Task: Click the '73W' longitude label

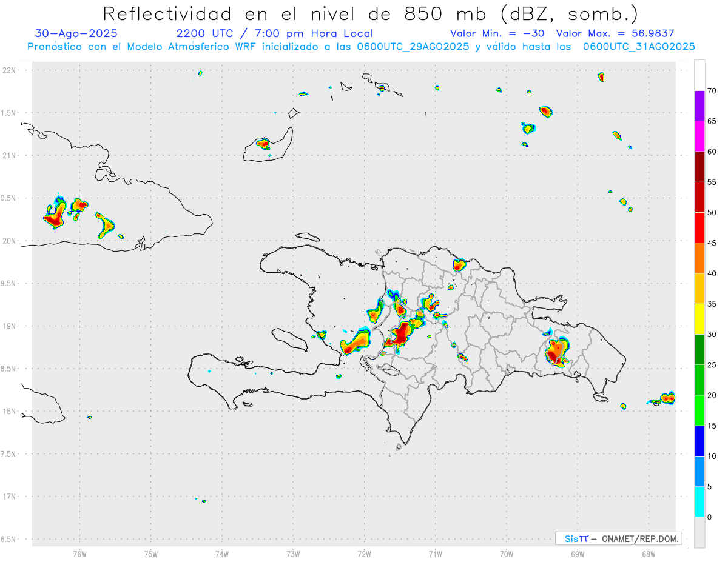Action: pos(293,554)
